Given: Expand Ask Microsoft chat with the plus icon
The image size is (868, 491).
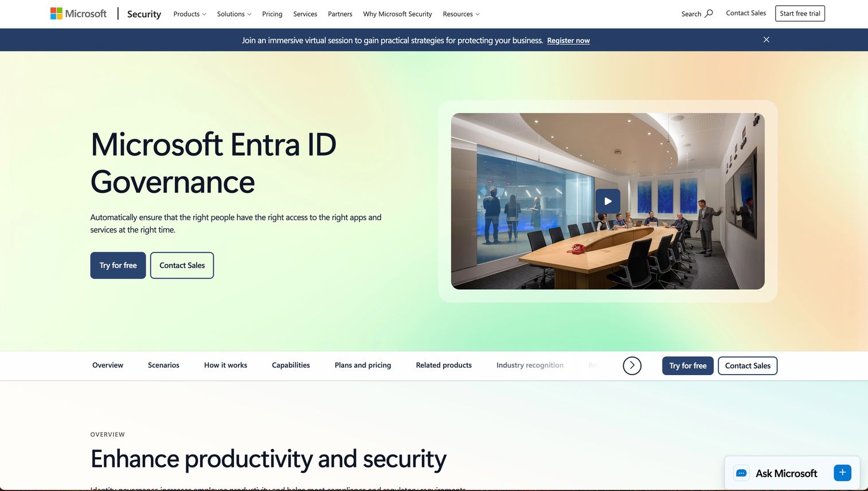Looking at the screenshot, I should pyautogui.click(x=842, y=473).
